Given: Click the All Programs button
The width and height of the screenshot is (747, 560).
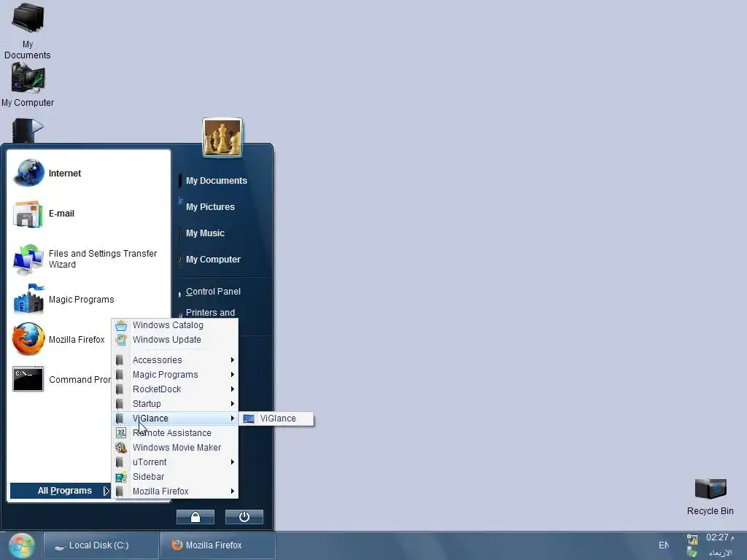Looking at the screenshot, I should (x=60, y=491).
